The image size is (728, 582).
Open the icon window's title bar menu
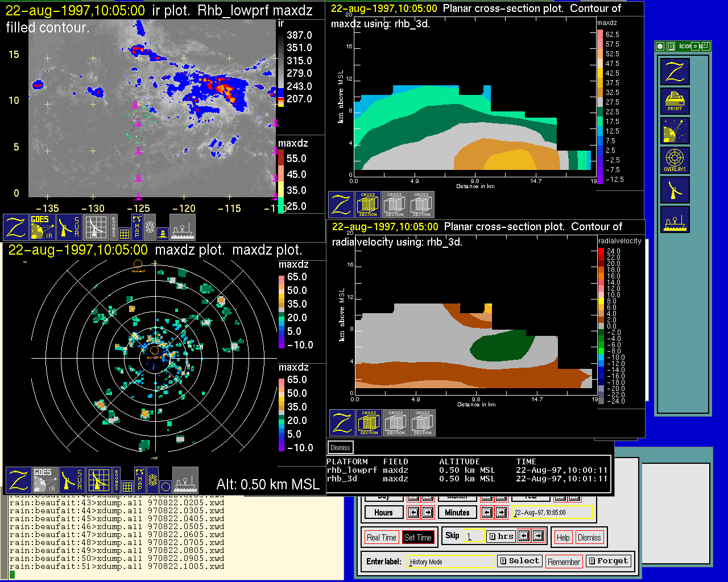(660, 47)
